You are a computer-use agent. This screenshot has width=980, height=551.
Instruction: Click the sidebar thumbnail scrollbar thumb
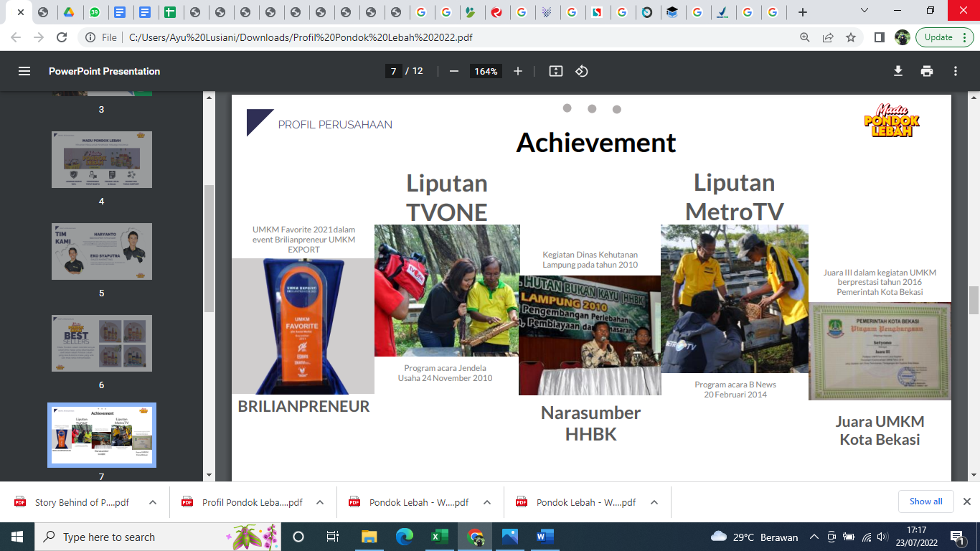tap(209, 248)
